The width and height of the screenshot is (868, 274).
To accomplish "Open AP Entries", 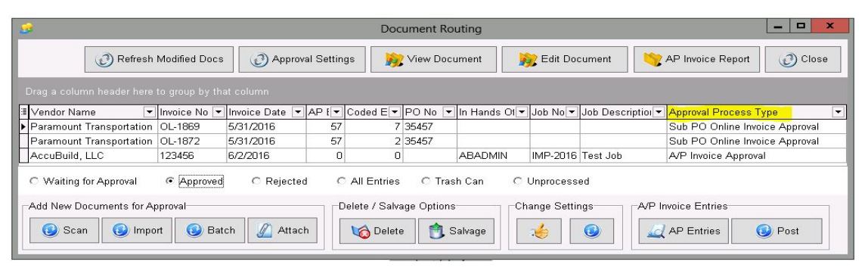I will (x=684, y=231).
